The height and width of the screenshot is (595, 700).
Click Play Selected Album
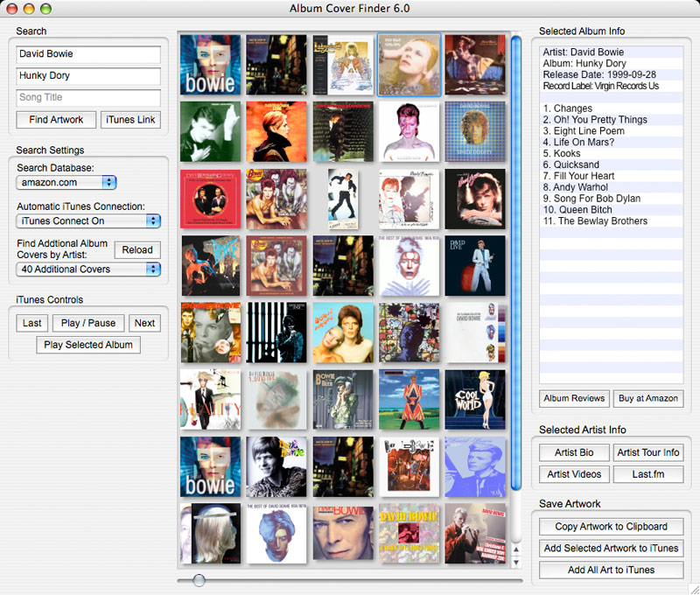point(88,345)
